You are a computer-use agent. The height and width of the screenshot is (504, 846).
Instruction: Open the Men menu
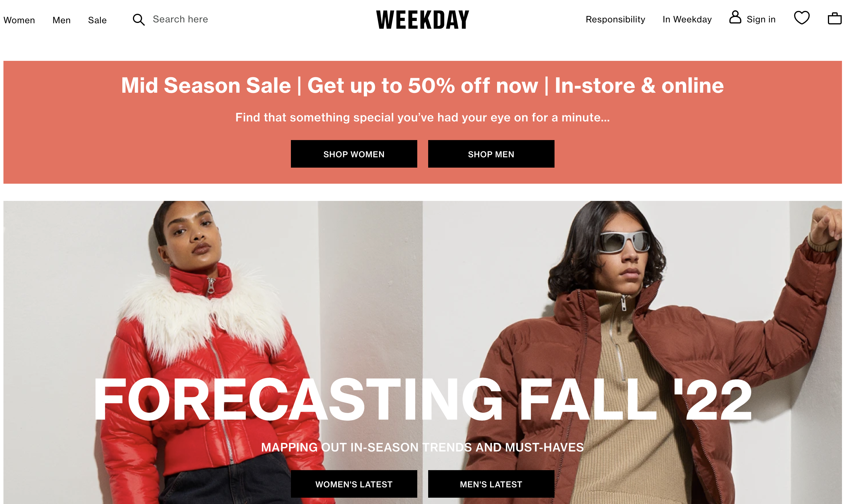[x=61, y=20]
